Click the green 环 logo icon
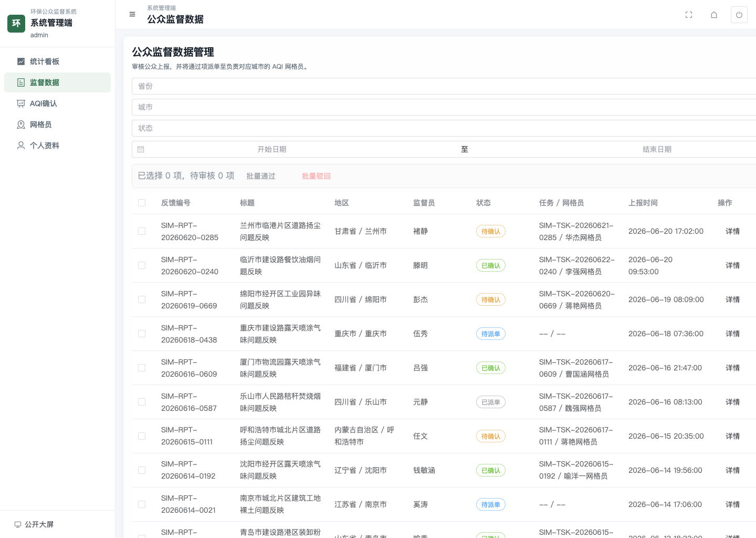Screen dimensions: 756x538 click(16, 23)
